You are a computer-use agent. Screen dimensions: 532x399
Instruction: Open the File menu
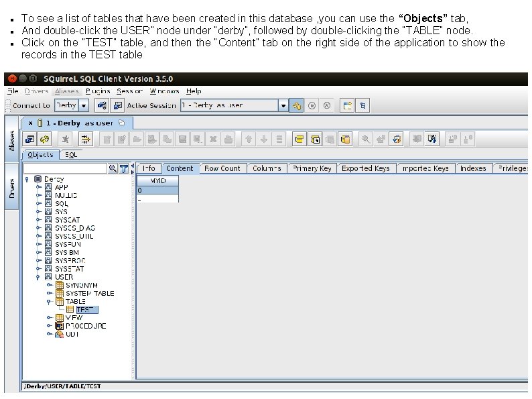pos(13,91)
